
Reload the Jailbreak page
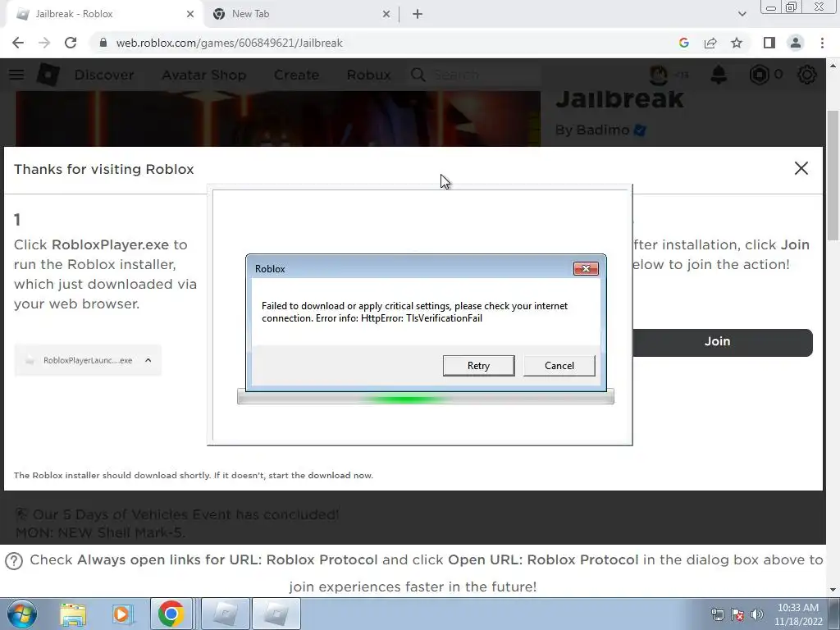(71, 43)
